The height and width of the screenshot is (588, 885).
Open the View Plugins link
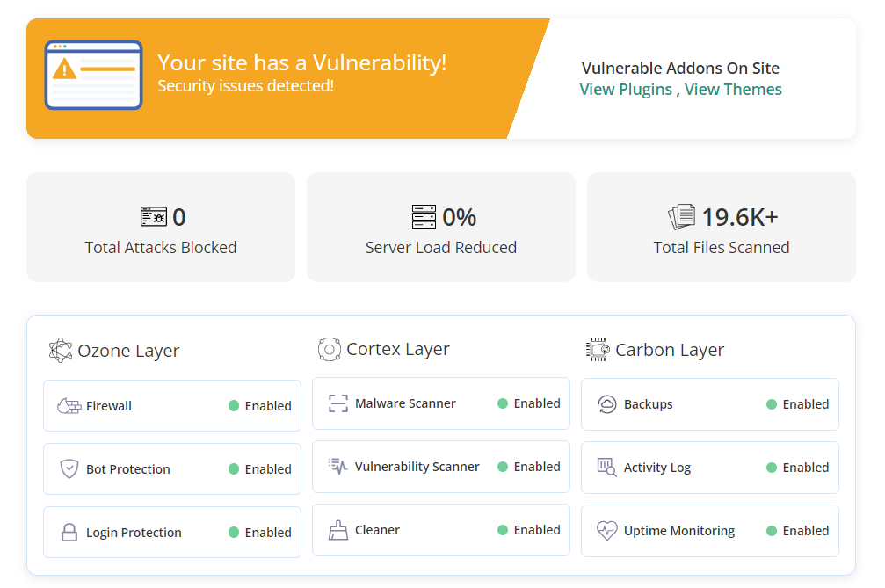tap(626, 90)
